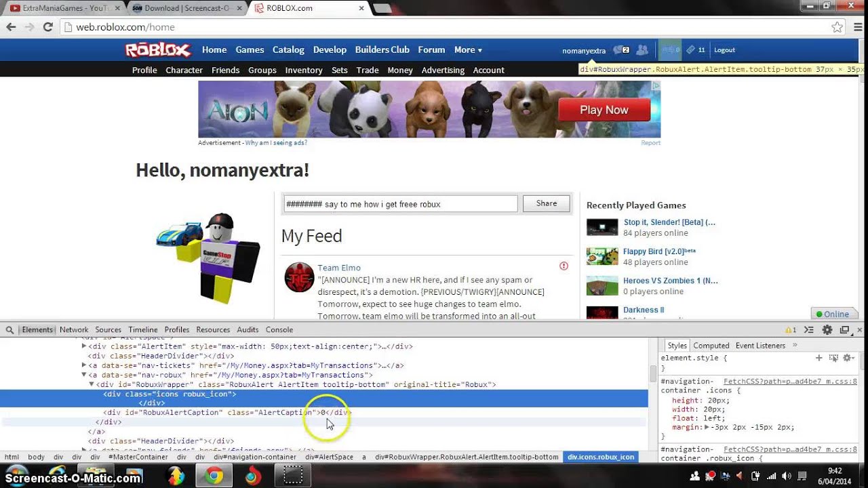Open the Profiles tab
Screen dimensions: 868x488
(177, 330)
